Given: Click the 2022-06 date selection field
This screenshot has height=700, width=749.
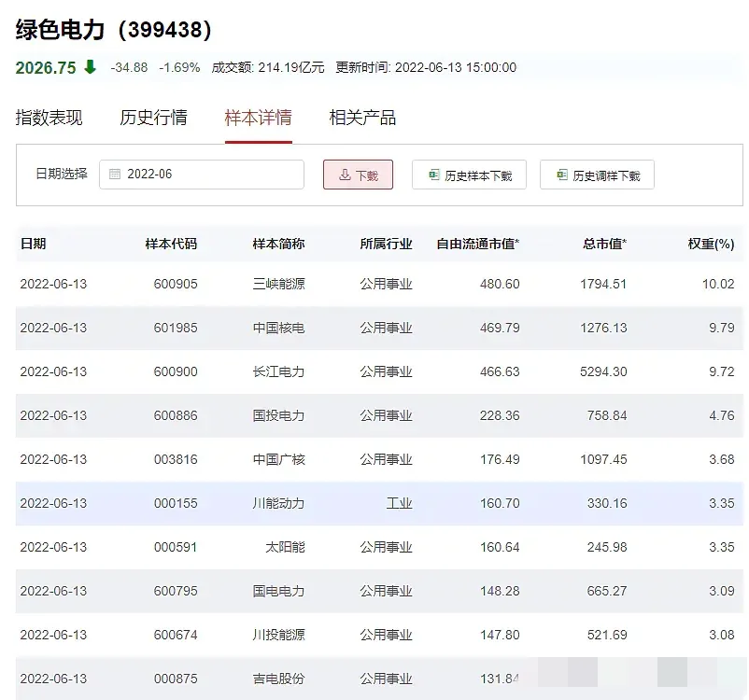Looking at the screenshot, I should (202, 175).
